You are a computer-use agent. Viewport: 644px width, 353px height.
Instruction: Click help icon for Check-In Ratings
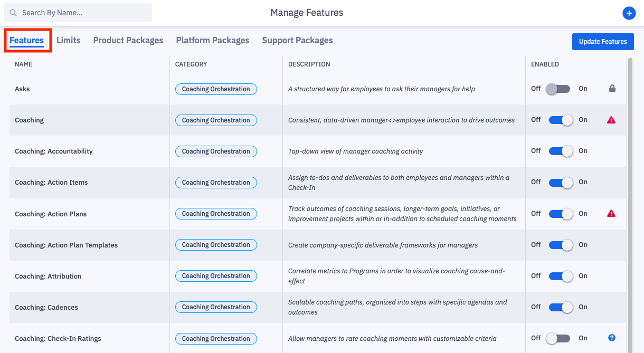(x=612, y=338)
